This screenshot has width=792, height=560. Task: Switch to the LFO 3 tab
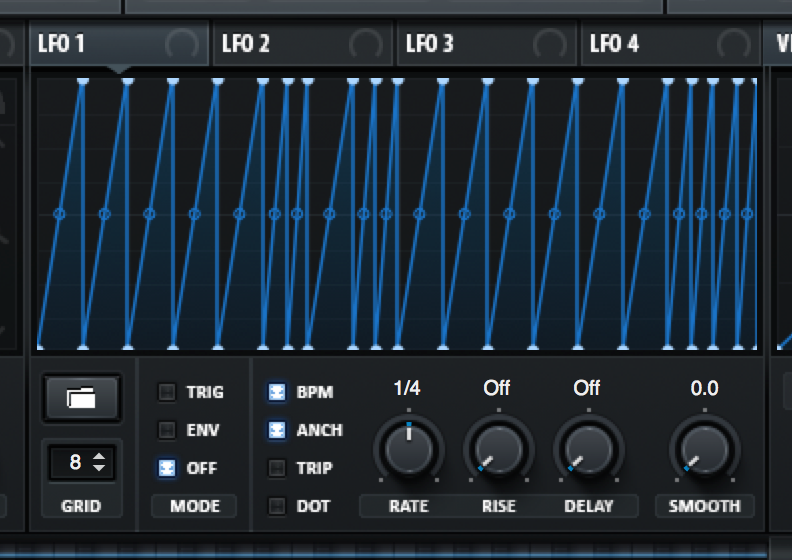(487, 44)
